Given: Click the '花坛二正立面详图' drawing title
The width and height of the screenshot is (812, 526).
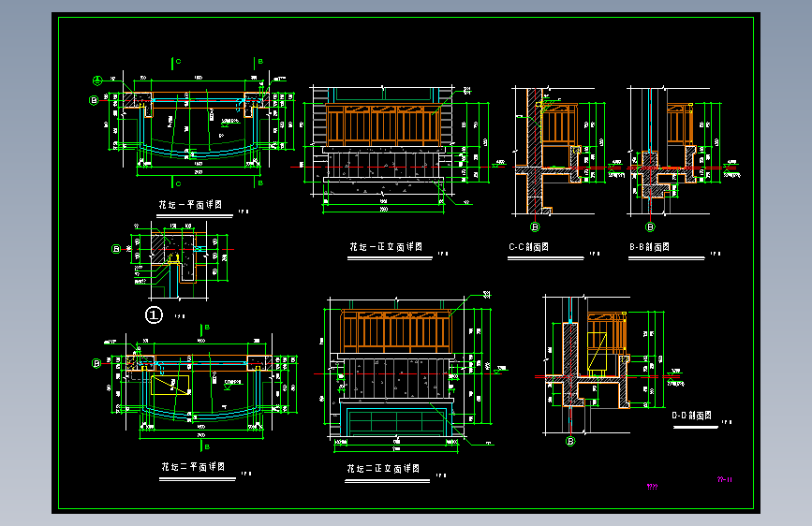Looking at the screenshot, I should pyautogui.click(x=383, y=469).
